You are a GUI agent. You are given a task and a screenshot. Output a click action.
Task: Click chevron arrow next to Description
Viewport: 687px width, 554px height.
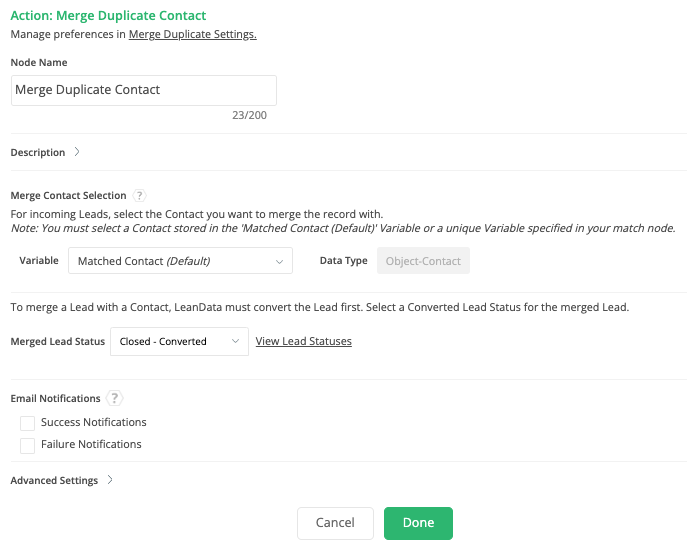pyautogui.click(x=78, y=153)
